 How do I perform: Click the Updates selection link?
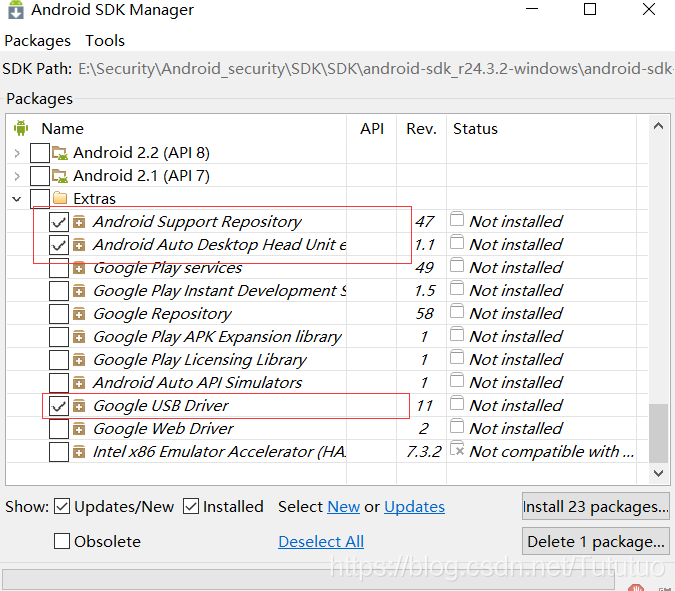pos(415,507)
